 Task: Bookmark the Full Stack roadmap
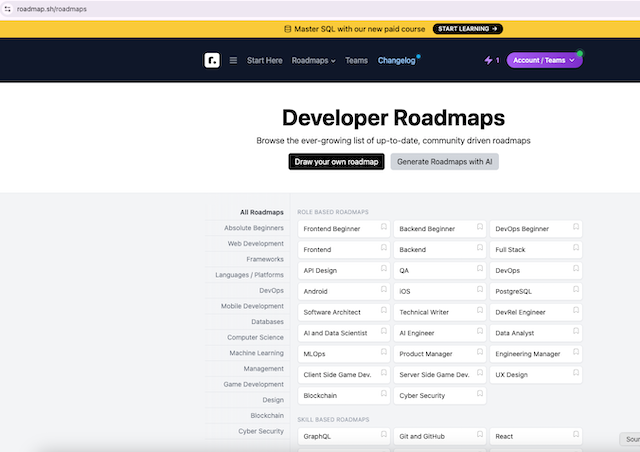tap(576, 247)
